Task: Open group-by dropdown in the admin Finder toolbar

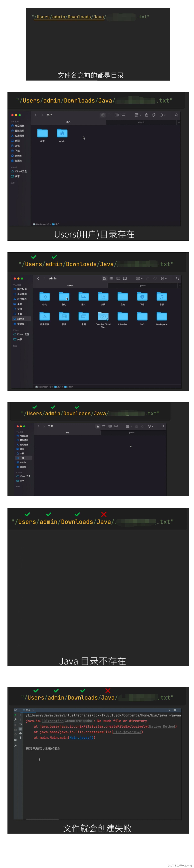Action: (x=139, y=278)
